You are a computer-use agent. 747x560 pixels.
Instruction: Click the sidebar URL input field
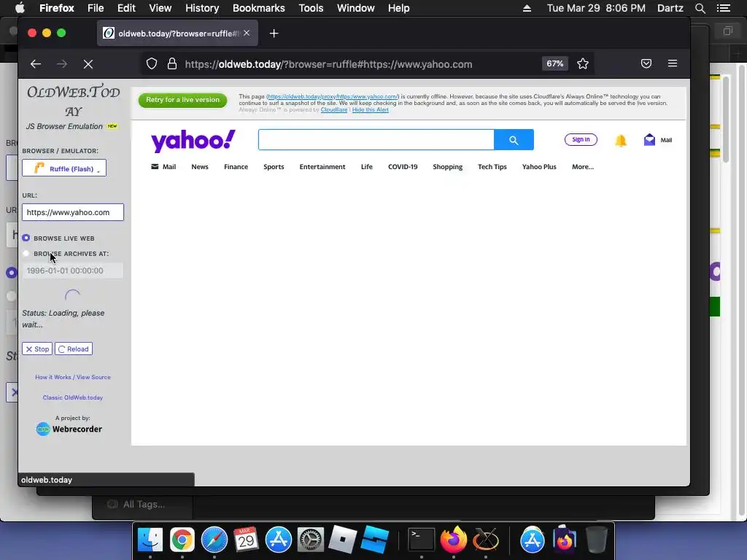pyautogui.click(x=73, y=212)
